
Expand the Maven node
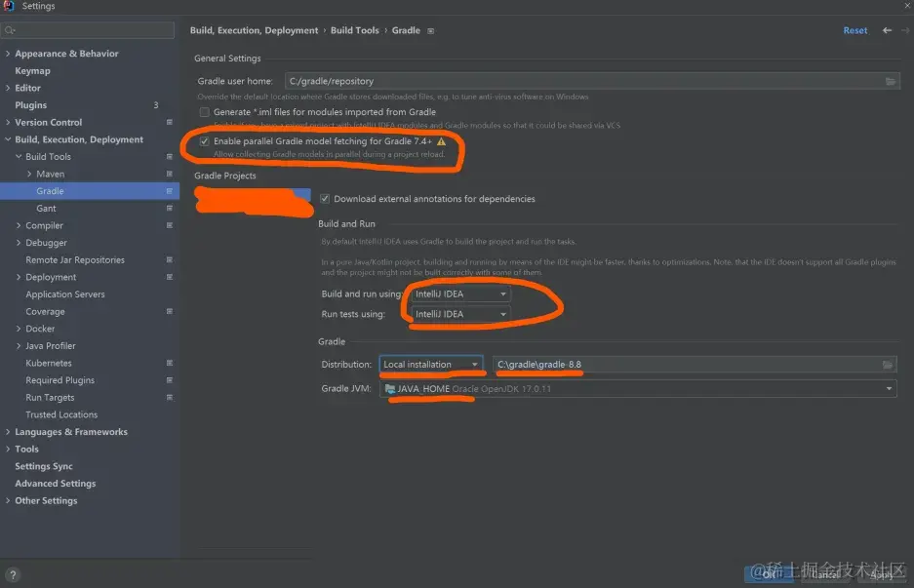29,174
